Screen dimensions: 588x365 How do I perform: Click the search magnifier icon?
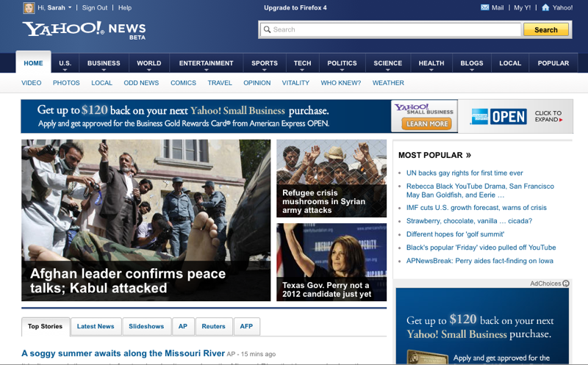click(x=267, y=29)
